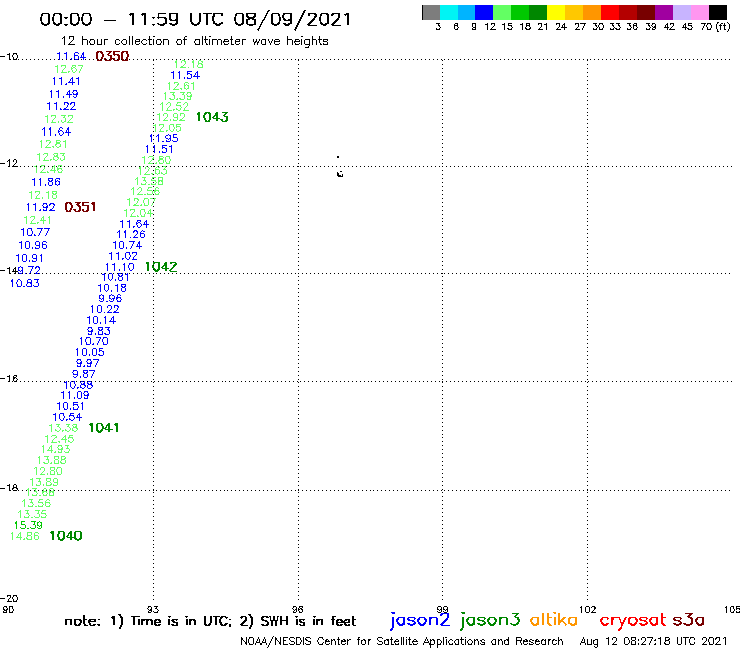The height and width of the screenshot is (650, 740).
Task: Click the wave height value 11.02
Action: 123,256
